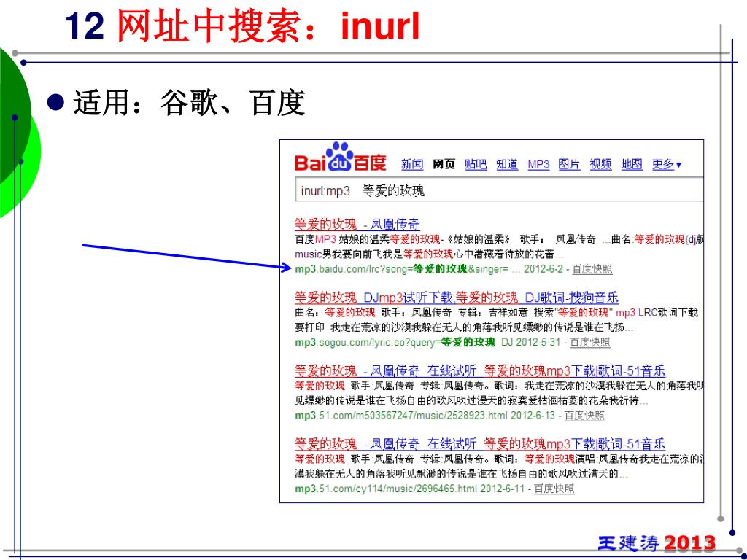The width and height of the screenshot is (747, 560).
Task: Click URL mp3.51.com/cy114/music/2696465.html
Action: 386,489
